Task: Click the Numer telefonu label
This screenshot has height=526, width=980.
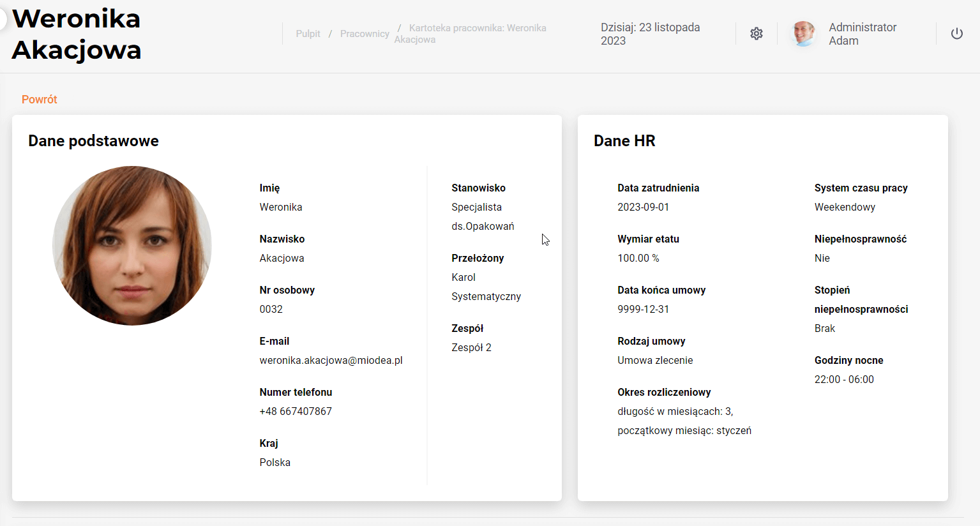Action: pyautogui.click(x=296, y=392)
